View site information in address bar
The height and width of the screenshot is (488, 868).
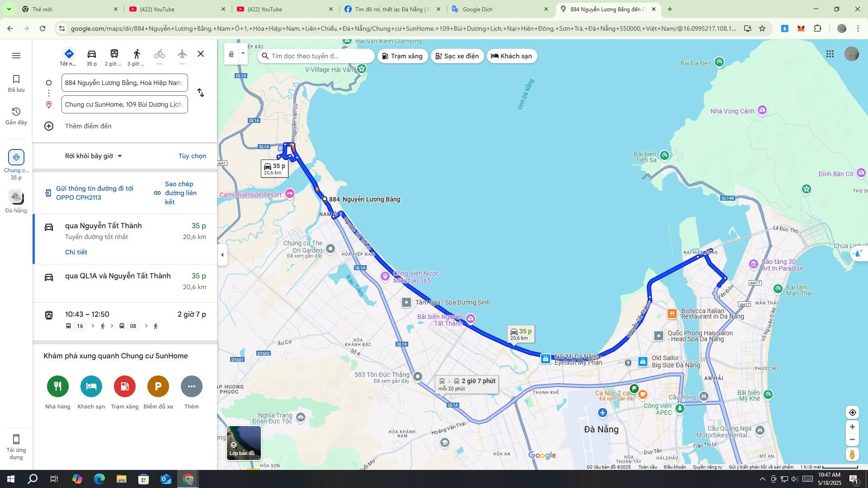(x=62, y=28)
